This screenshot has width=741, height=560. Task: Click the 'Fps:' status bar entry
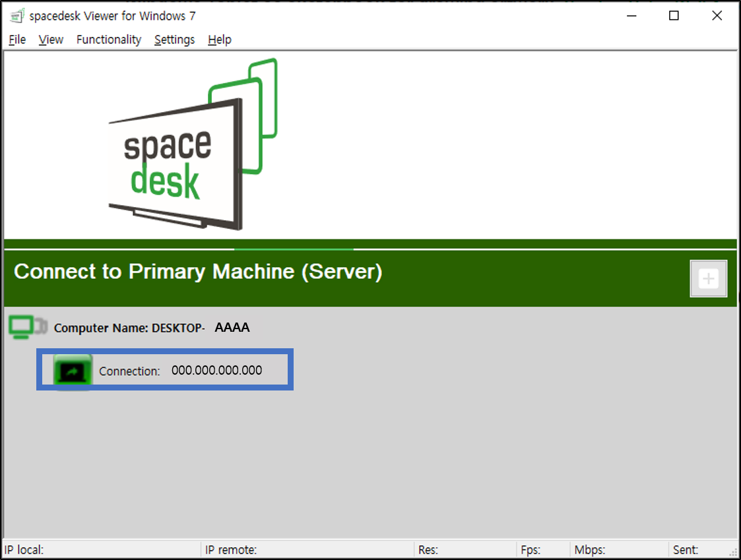point(544,549)
